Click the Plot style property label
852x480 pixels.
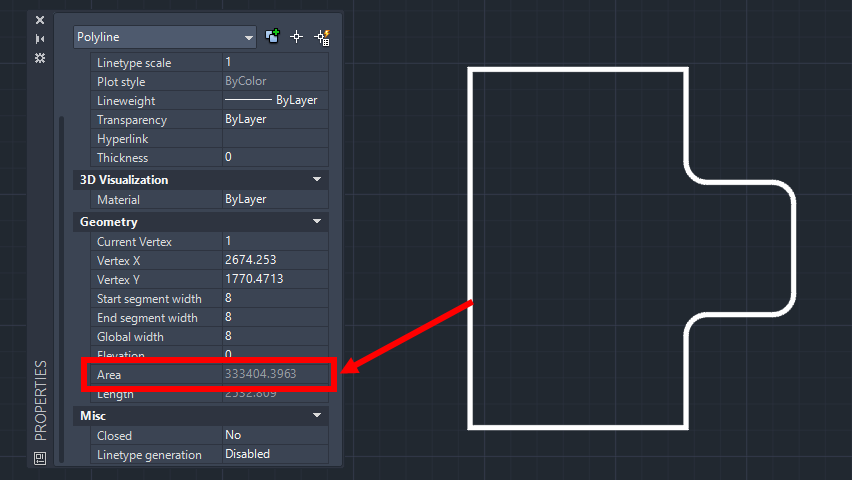tap(121, 82)
